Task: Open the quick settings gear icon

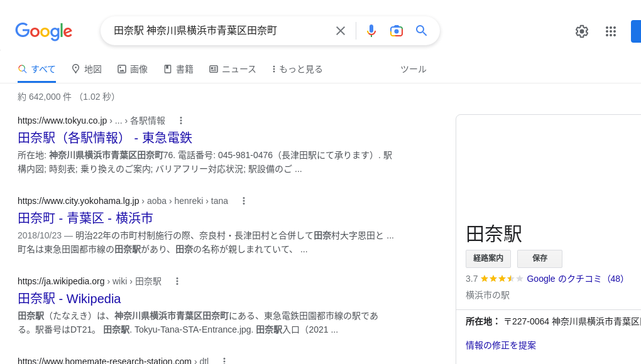Action: (582, 31)
